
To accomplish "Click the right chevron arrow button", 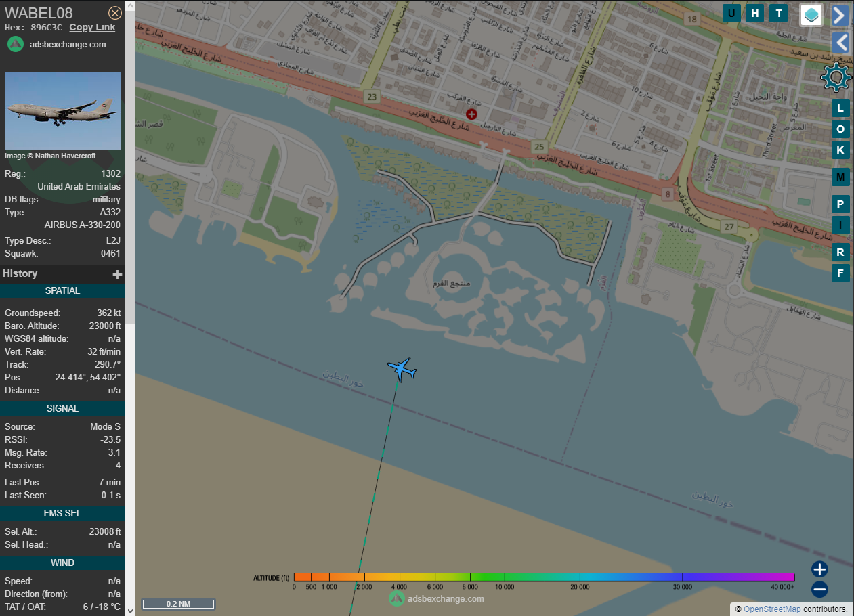I will pos(840,15).
